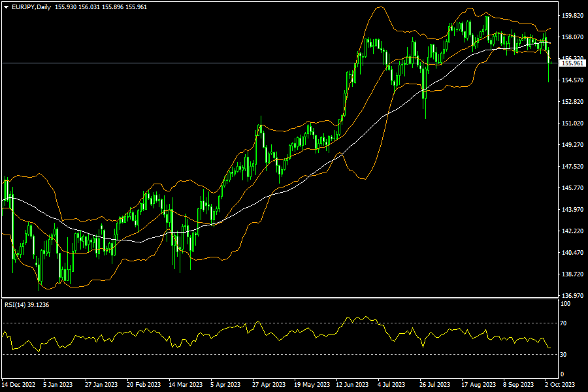Click the 2 Oct 2023 date label

click(560, 385)
